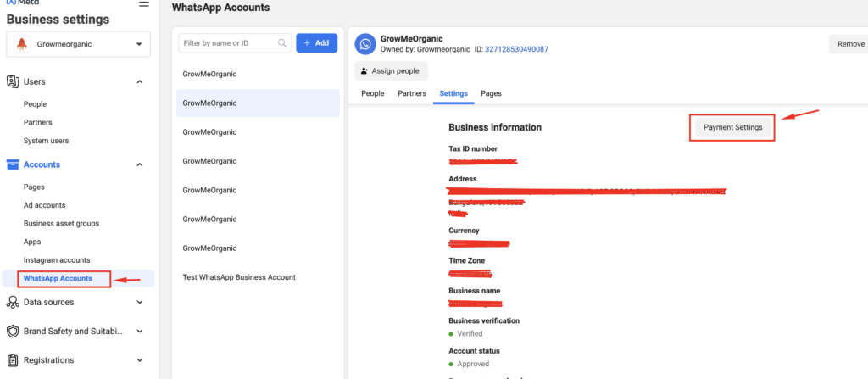Screen dimensions: 868x379
Task: Focus the Filter by name or ID field
Action: coord(235,42)
